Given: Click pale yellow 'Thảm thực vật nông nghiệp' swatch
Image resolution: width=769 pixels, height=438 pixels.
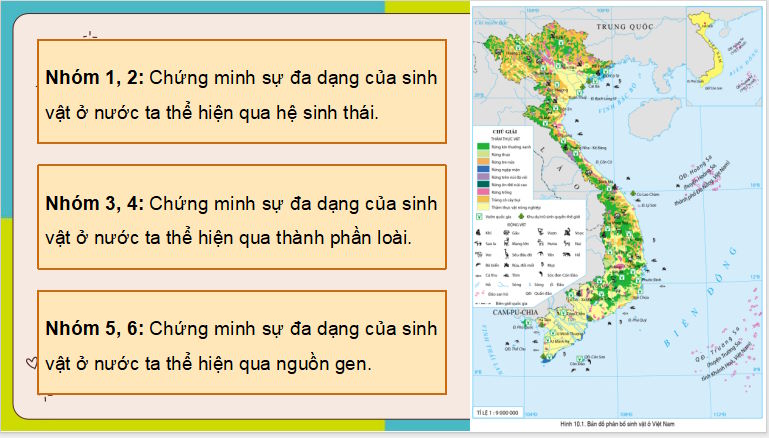Looking at the screenshot, I should [x=483, y=206].
